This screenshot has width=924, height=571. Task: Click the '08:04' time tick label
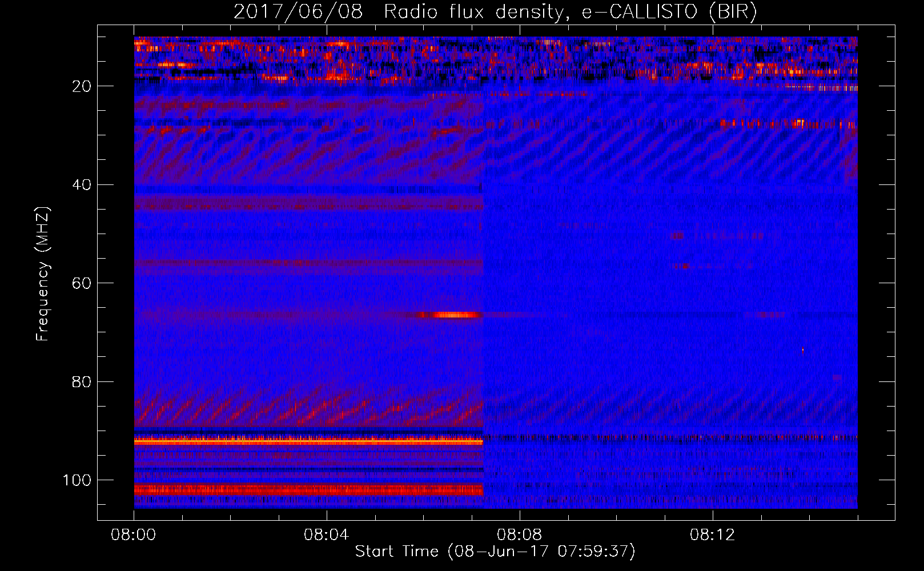click(x=327, y=535)
